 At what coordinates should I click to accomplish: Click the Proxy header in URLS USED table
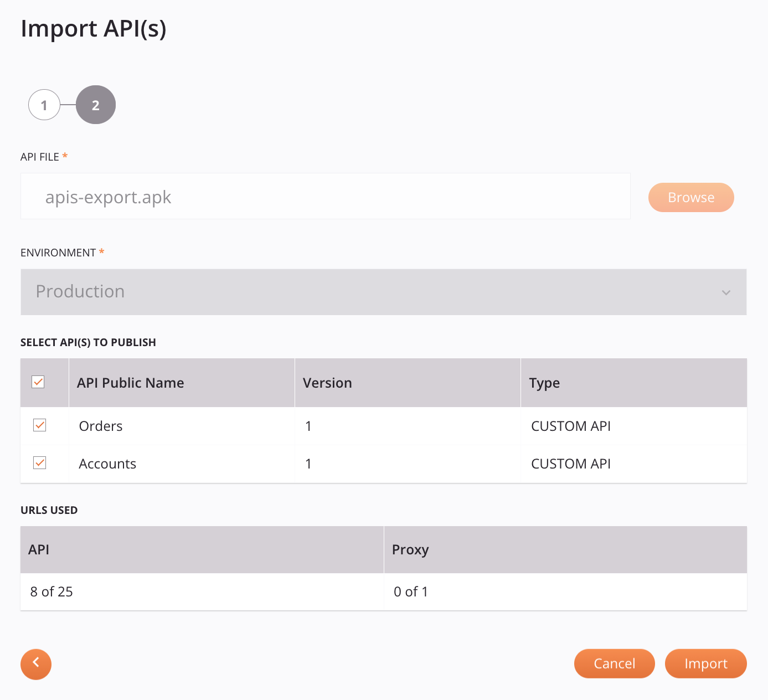coord(410,549)
